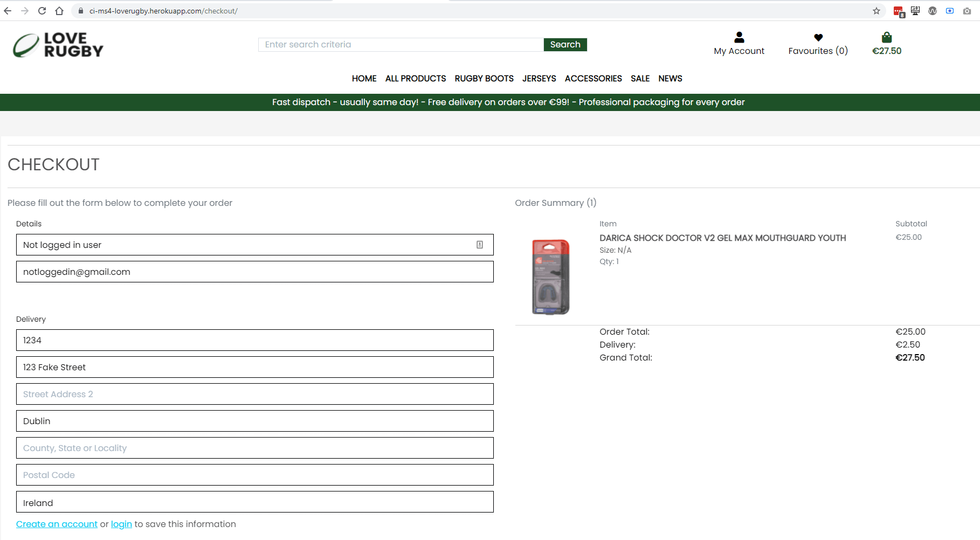Open JERSEYS menu
Image resolution: width=980 pixels, height=540 pixels.
pyautogui.click(x=539, y=79)
